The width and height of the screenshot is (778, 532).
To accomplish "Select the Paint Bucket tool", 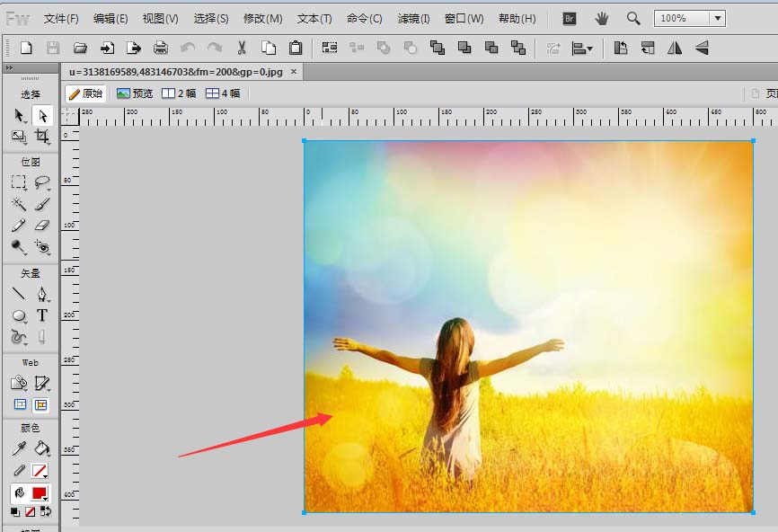I will 42,448.
